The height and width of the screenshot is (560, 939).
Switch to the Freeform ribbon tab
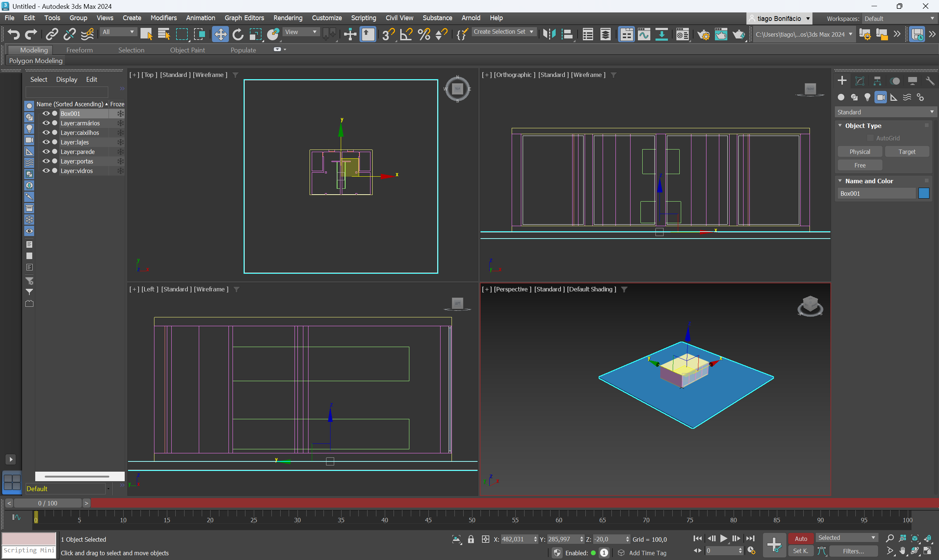point(79,50)
